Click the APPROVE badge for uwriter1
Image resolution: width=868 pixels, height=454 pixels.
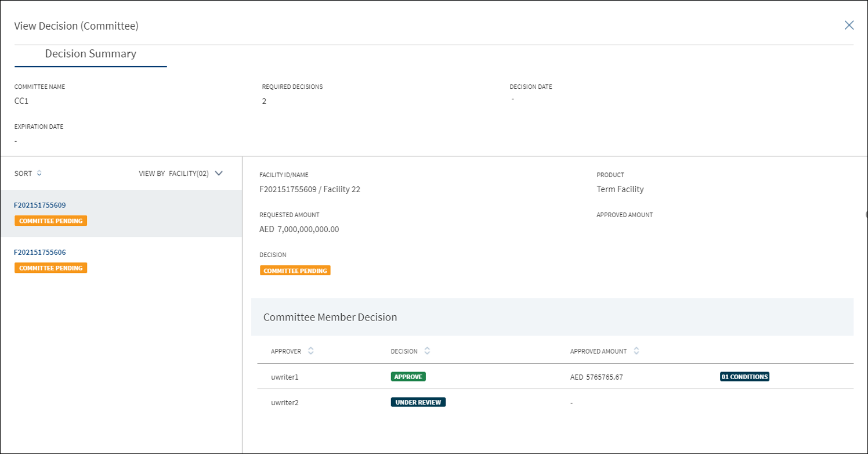pos(408,377)
